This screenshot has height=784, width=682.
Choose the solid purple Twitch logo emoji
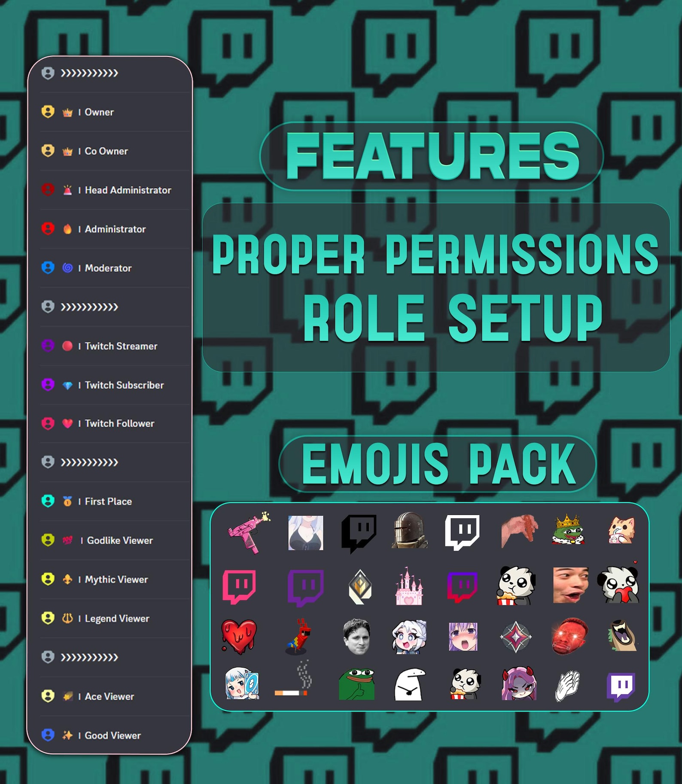(x=621, y=687)
